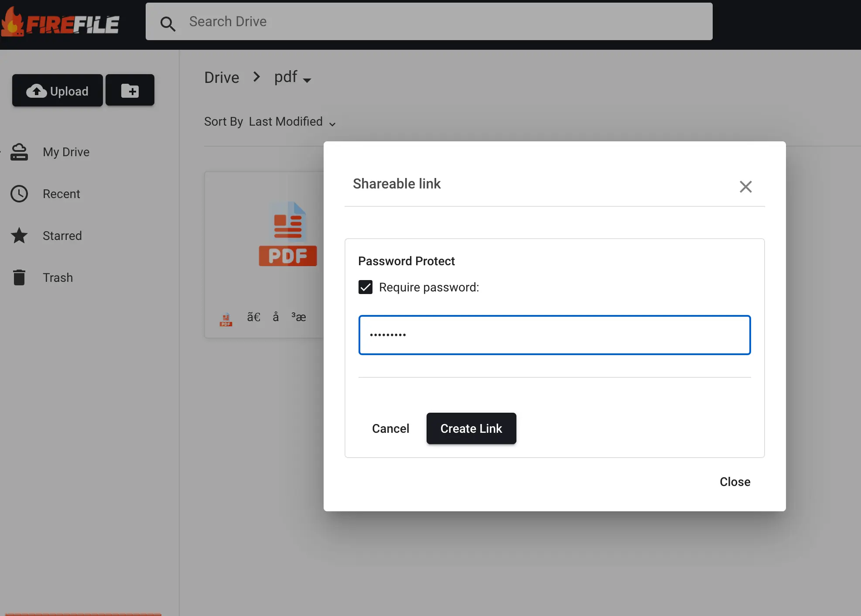Select Starred in the sidebar
This screenshot has height=616, width=861.
click(x=62, y=236)
